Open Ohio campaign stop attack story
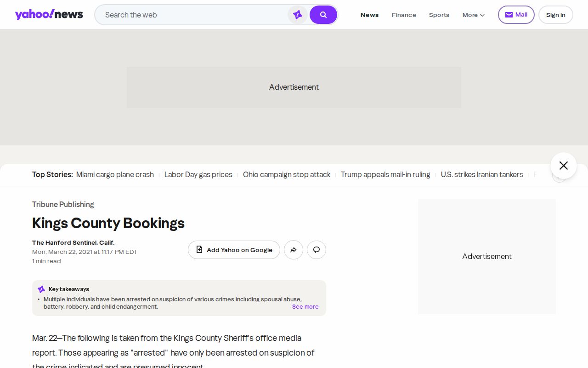The height and width of the screenshot is (368, 588). click(x=287, y=175)
